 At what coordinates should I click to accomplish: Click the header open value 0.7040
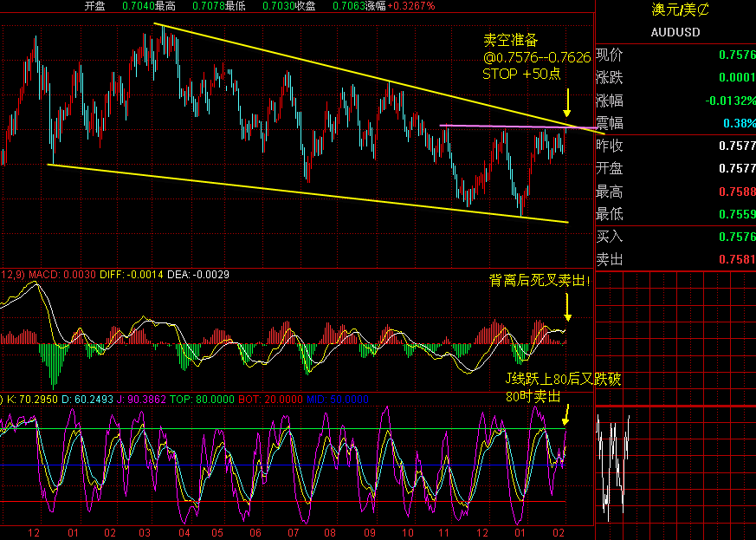pos(139,6)
